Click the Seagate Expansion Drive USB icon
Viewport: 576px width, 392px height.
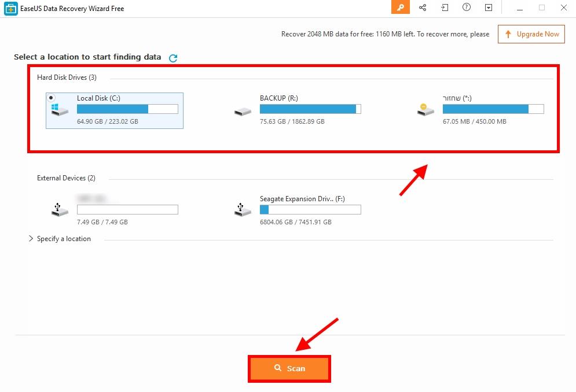pos(243,210)
